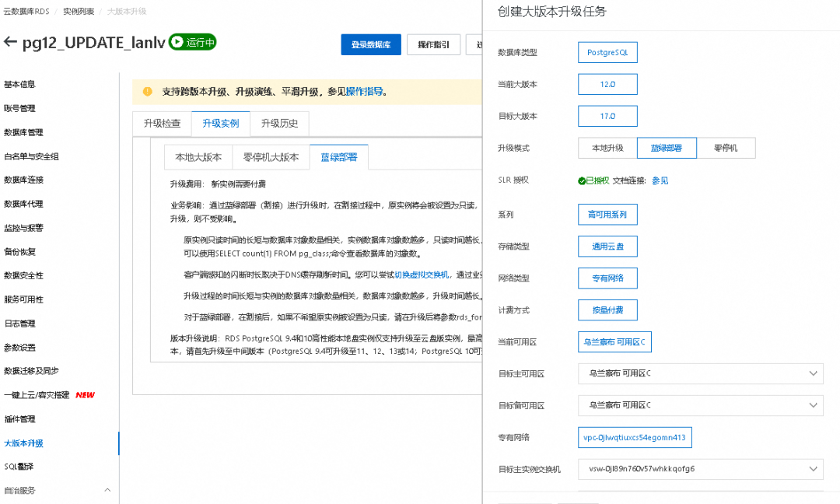Open the 操作指导 link in banner
The image size is (840, 504).
[364, 92]
